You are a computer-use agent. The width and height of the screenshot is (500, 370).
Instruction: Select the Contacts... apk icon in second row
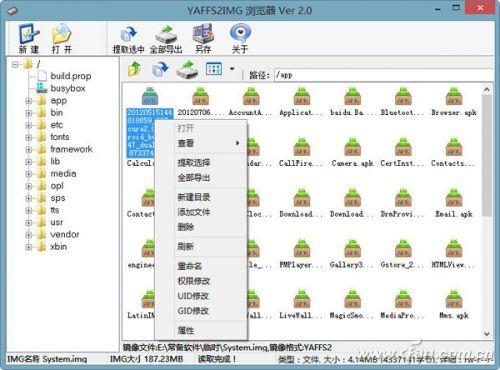click(x=454, y=147)
